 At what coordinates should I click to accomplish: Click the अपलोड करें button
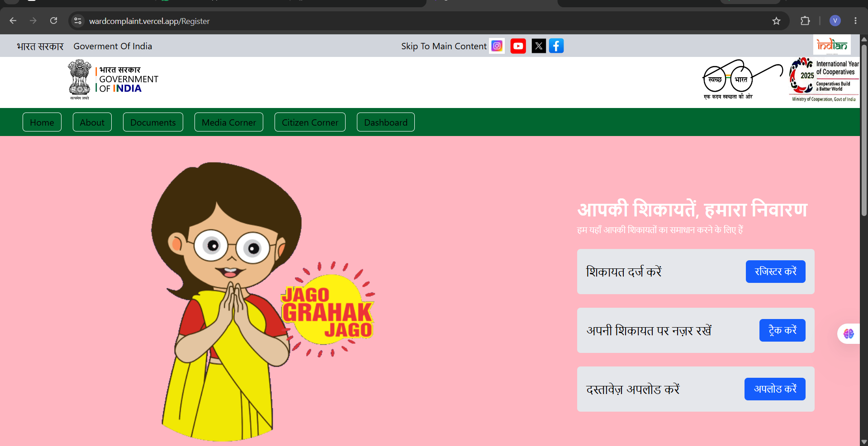[x=775, y=389]
